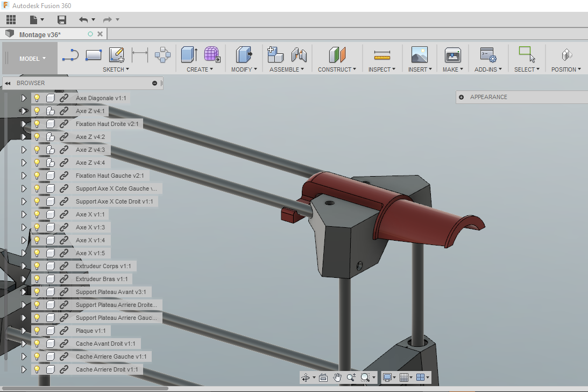
Task: Turn off the lightbulb for Extrudeur Corps v1:1
Action: coord(37,266)
